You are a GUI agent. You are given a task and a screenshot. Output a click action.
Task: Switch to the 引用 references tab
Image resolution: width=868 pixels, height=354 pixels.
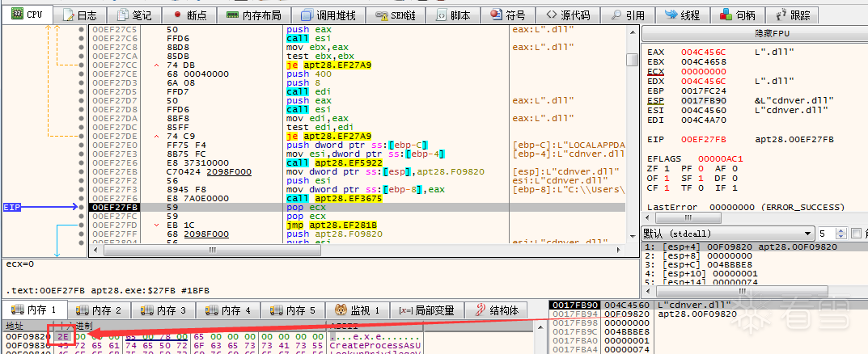pos(628,15)
